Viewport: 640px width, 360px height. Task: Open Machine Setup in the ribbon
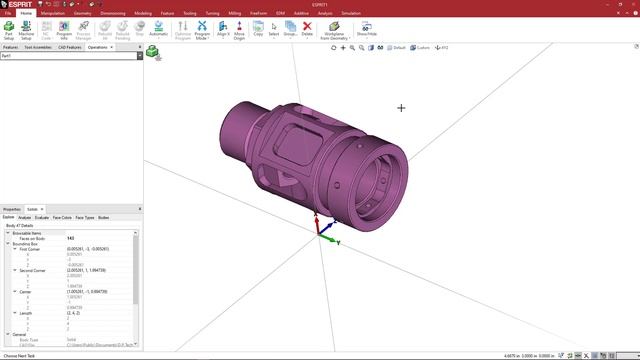tap(26, 30)
